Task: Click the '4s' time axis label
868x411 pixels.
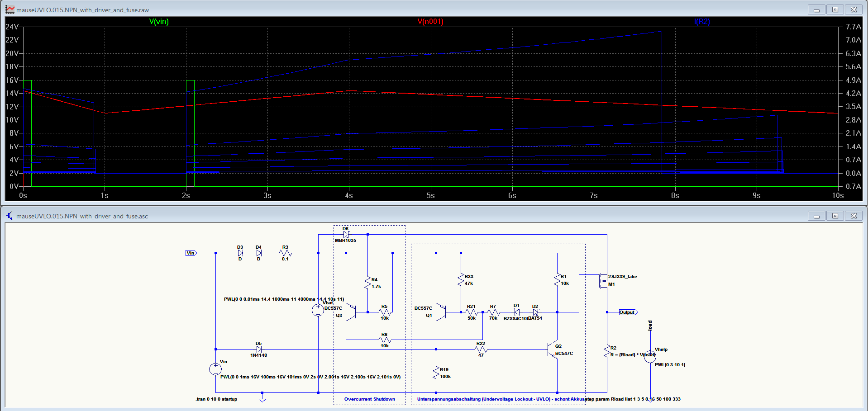Action: click(349, 195)
